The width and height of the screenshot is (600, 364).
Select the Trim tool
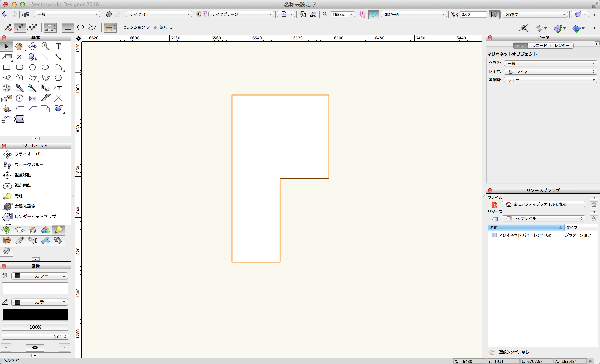tap(58, 98)
